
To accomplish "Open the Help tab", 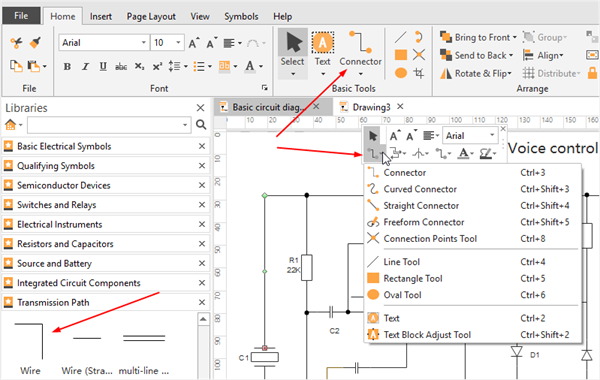I will 282,16.
